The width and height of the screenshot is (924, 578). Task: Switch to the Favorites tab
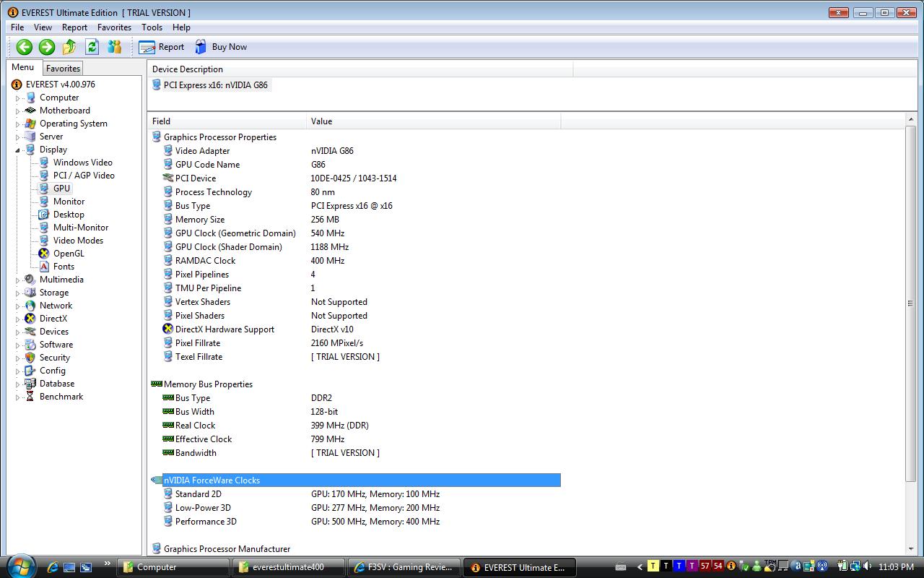pos(63,69)
